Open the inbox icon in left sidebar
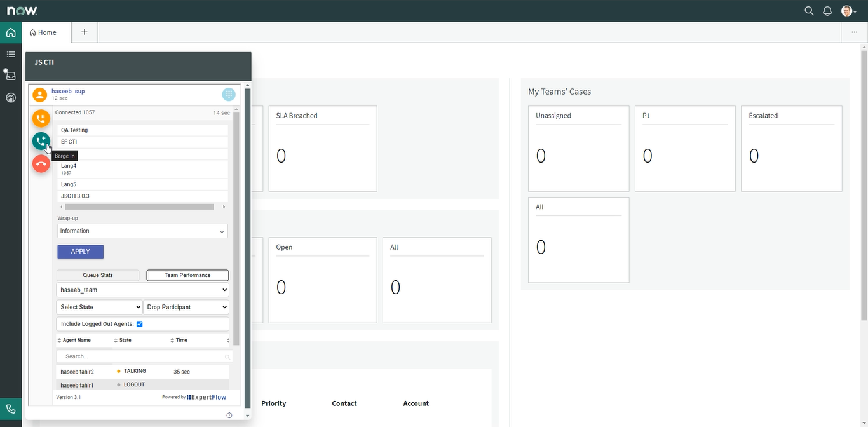Image resolution: width=868 pixels, height=427 pixels. tap(11, 76)
